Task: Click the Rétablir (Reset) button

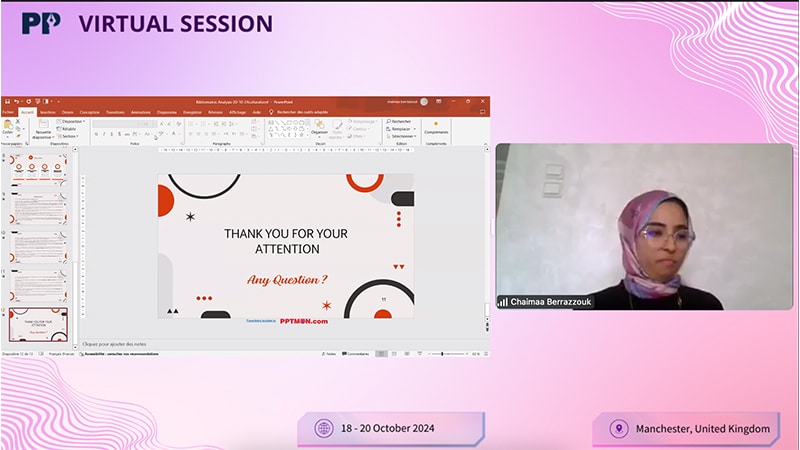Action: [69, 128]
